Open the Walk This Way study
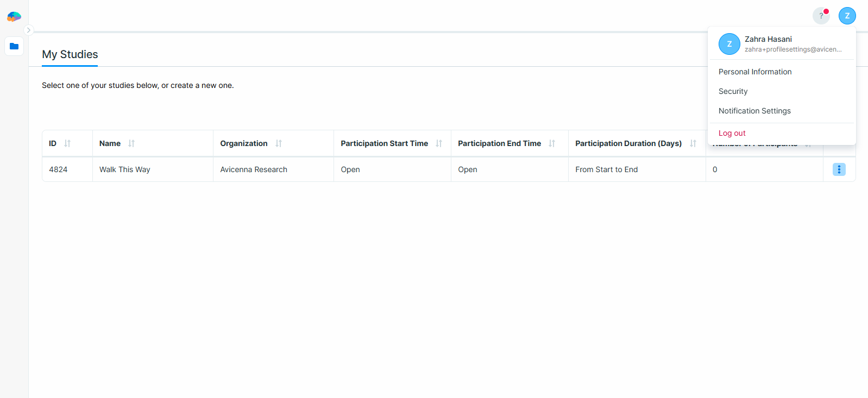The width and height of the screenshot is (868, 398). 124,169
